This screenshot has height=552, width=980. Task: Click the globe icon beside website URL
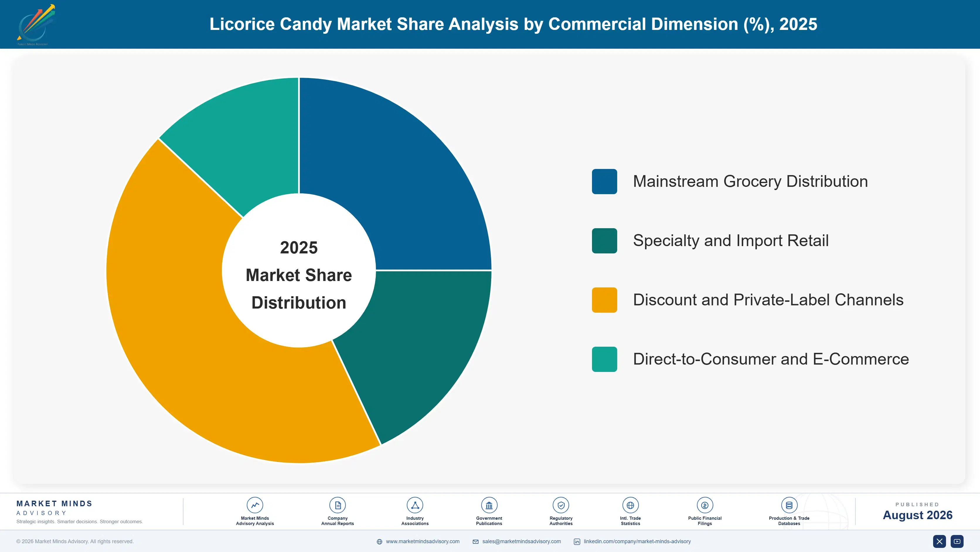(x=379, y=542)
